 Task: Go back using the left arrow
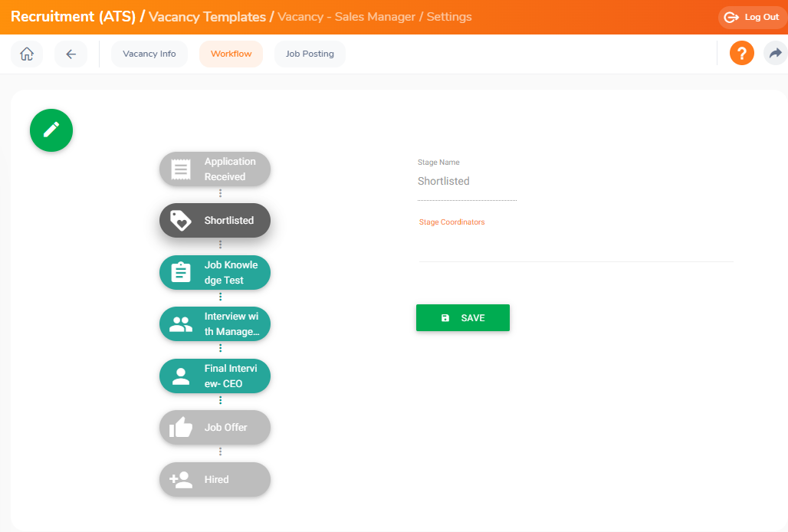coord(71,54)
